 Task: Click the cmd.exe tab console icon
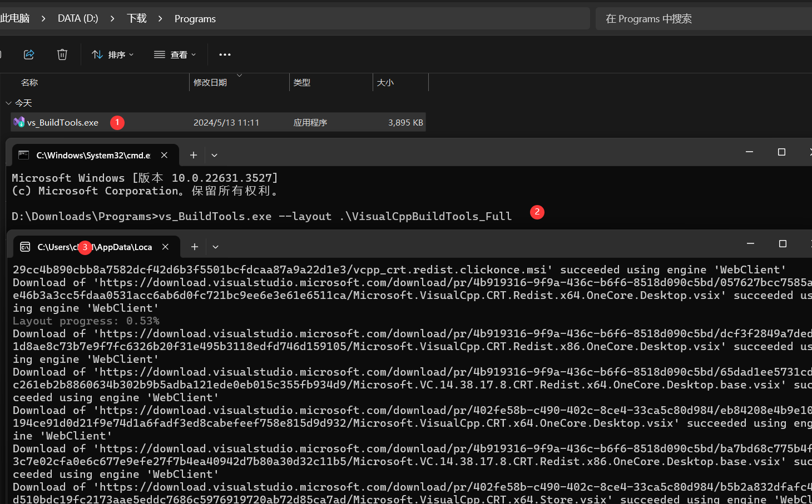coord(24,155)
